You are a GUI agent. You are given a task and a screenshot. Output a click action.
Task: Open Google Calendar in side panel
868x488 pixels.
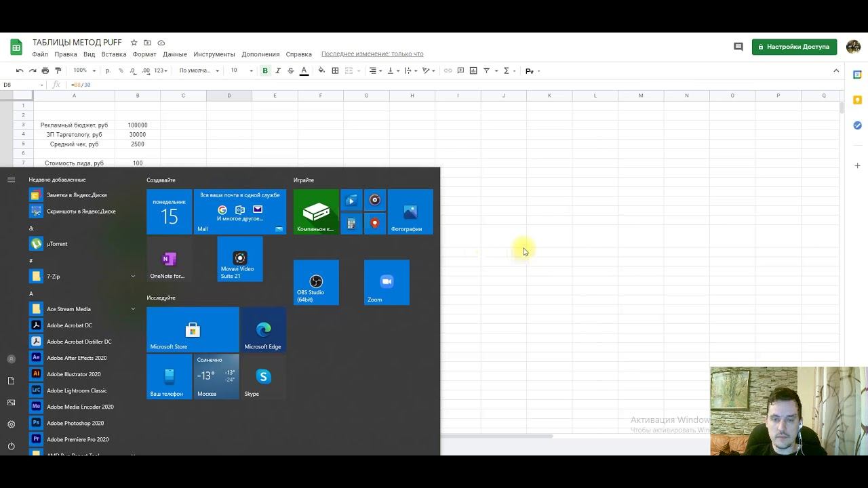[x=857, y=75]
